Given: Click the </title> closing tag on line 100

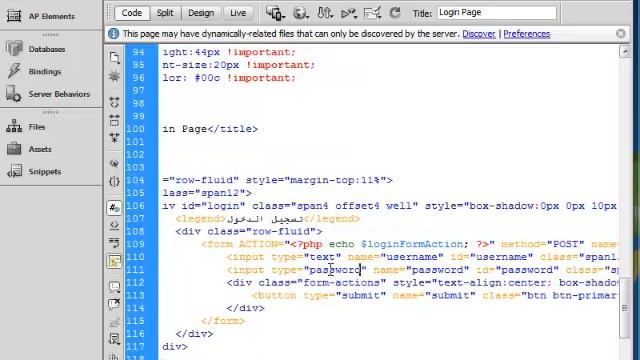Looking at the screenshot, I should (x=233, y=129).
